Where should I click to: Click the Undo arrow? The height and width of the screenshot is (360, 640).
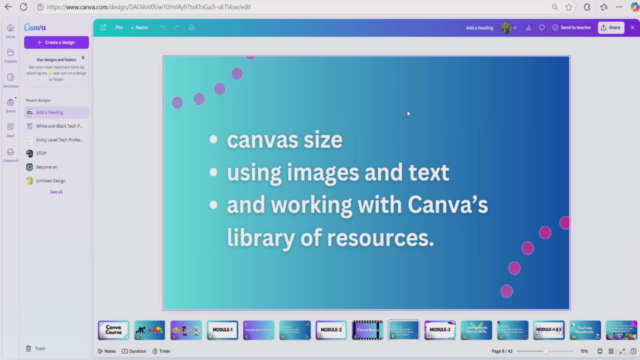[162, 27]
